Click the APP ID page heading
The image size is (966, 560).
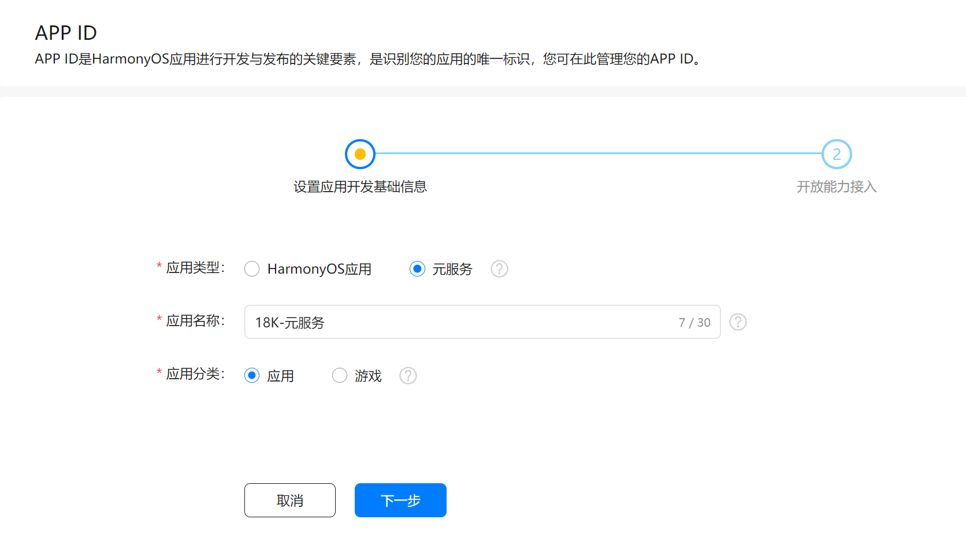pos(66,33)
